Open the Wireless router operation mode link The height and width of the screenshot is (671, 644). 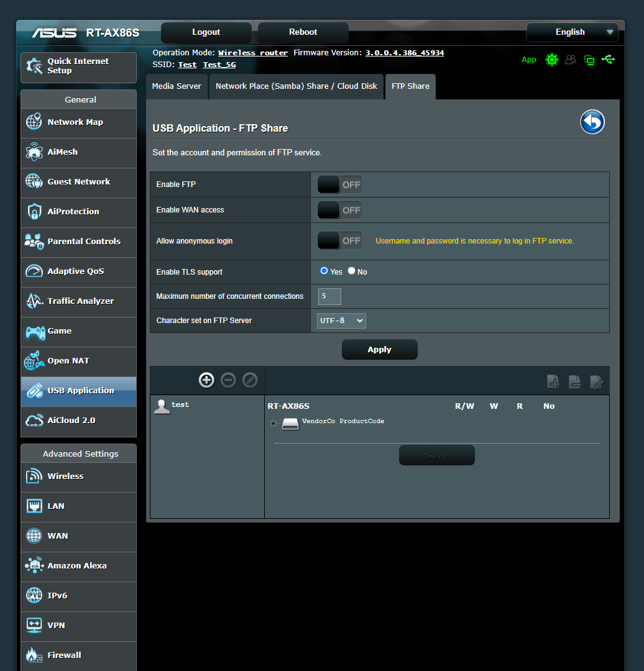[x=252, y=53]
